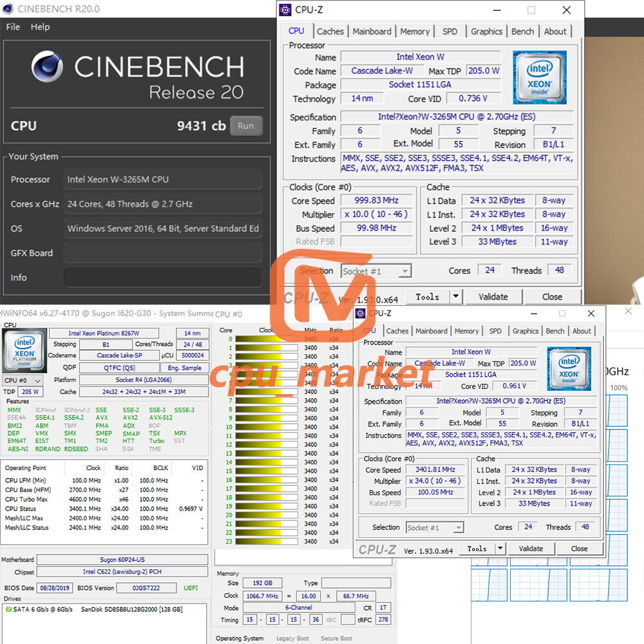Click Intel Xeon Platinum logo in HWiNFO
The height and width of the screenshot is (644, 644).
[x=24, y=350]
